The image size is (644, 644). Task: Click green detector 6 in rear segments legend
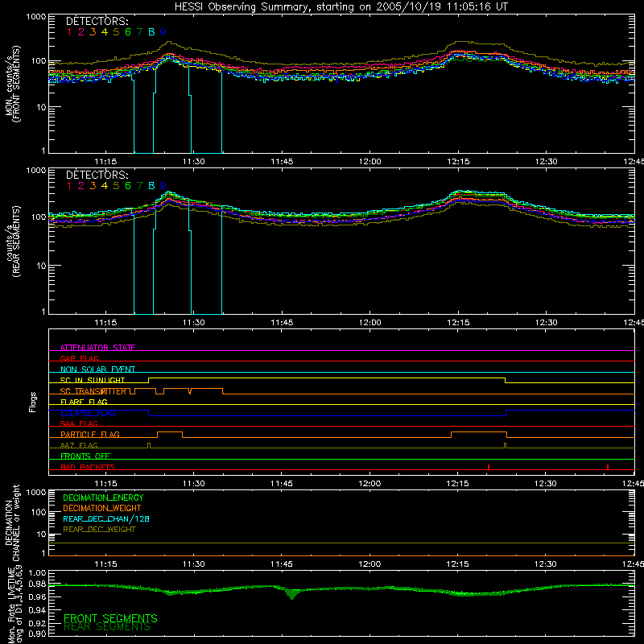tap(128, 186)
